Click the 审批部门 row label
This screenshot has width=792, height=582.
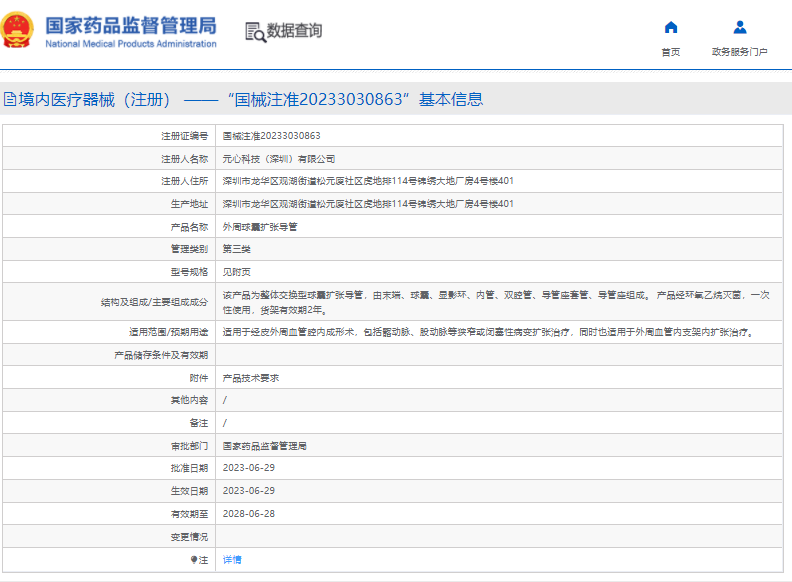click(189, 446)
